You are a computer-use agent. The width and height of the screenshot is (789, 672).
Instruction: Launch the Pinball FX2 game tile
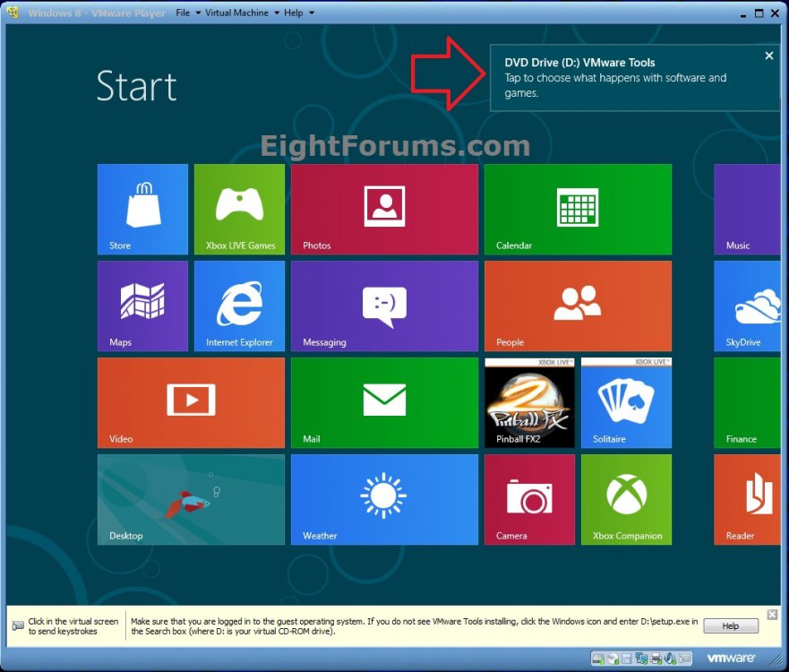click(529, 402)
